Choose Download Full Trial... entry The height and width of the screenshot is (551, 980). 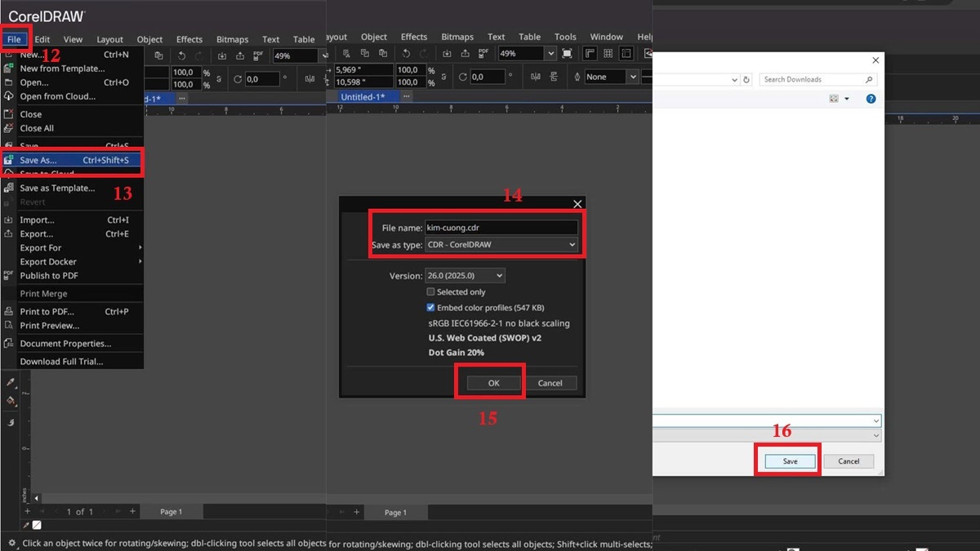(x=73, y=362)
